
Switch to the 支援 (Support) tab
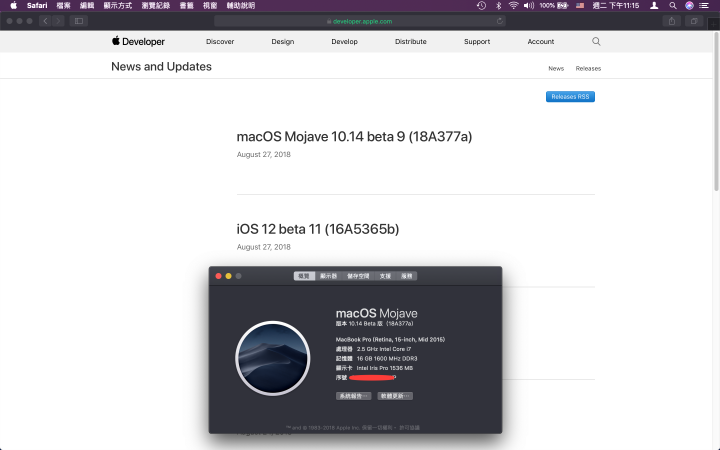coord(385,276)
